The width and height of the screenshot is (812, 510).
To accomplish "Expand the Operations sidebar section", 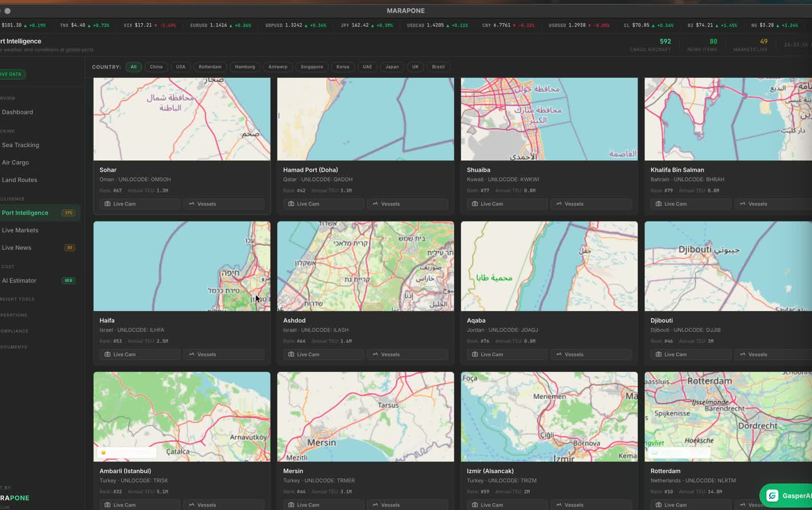I will 14,315.
